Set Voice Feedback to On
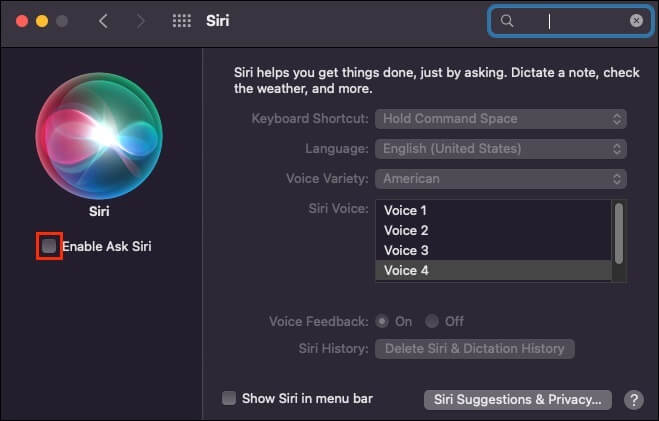Image resolution: width=659 pixels, height=421 pixels. pyautogui.click(x=382, y=321)
